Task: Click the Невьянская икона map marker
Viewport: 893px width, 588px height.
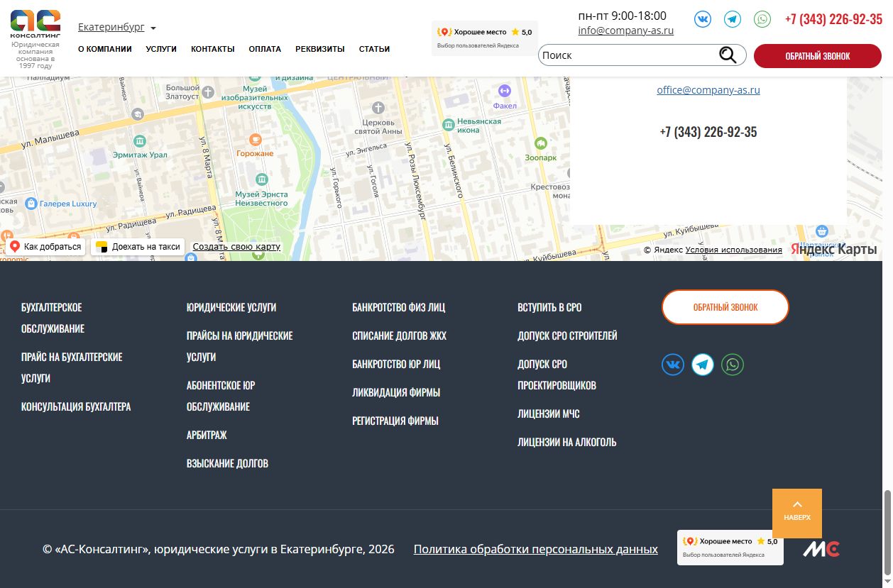Action: coord(449,125)
